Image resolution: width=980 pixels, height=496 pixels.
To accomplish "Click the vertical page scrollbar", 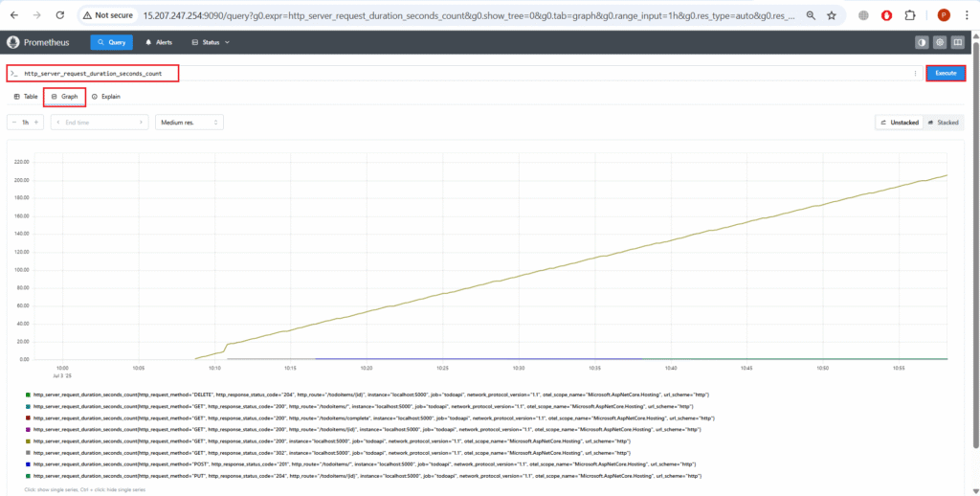I will (x=975, y=244).
